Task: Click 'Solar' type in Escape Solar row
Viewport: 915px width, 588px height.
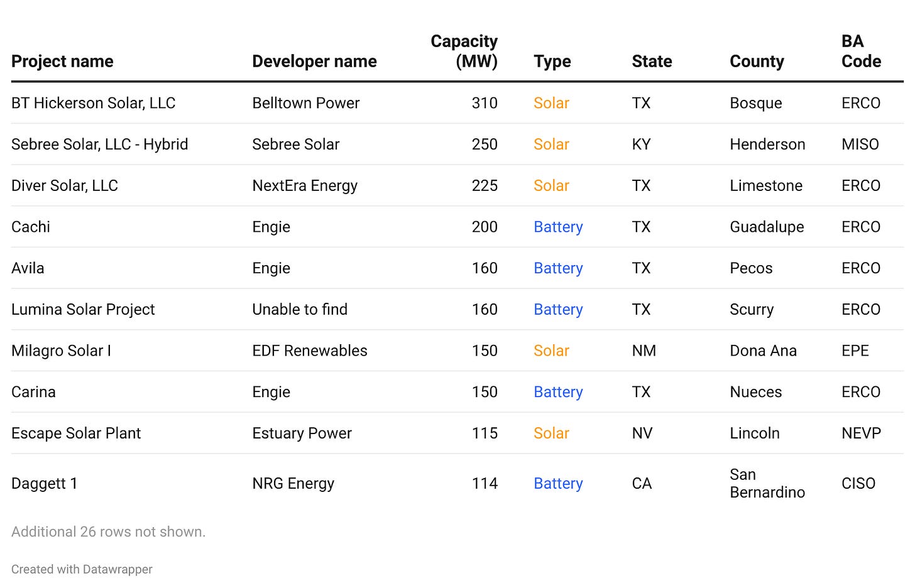Action: point(551,433)
